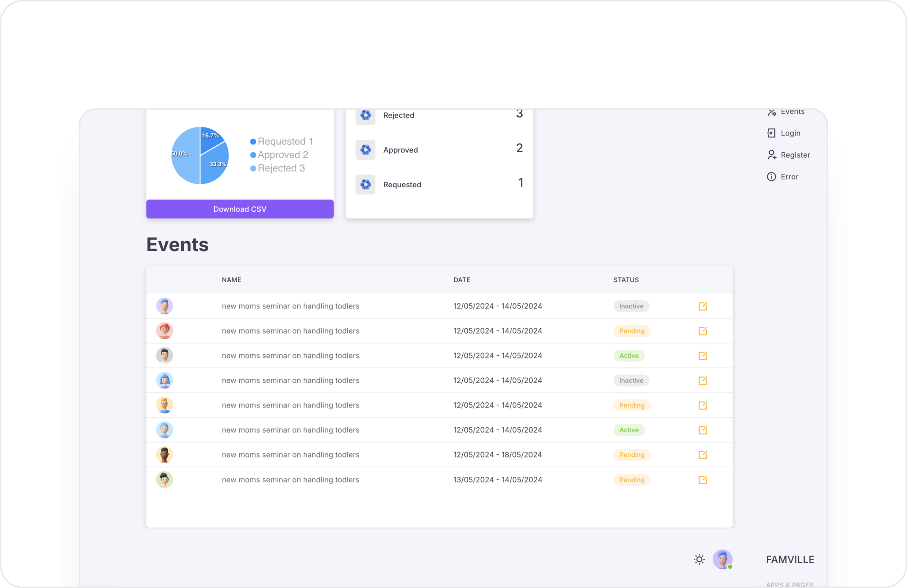Select the dark-skinned avatar in the 18/05/2024 row
907x588 pixels.
[164, 455]
